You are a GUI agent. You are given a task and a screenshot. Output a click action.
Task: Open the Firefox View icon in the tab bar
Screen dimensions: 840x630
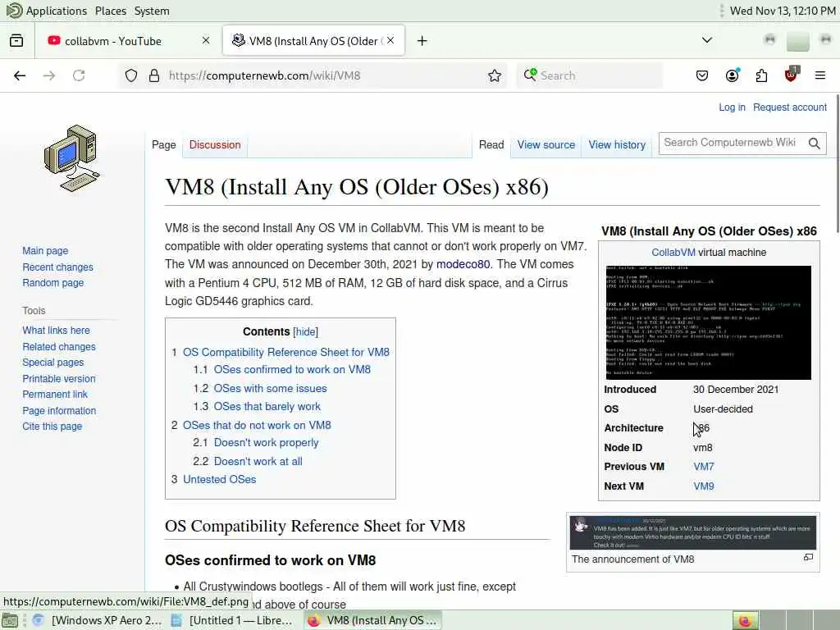tap(16, 41)
